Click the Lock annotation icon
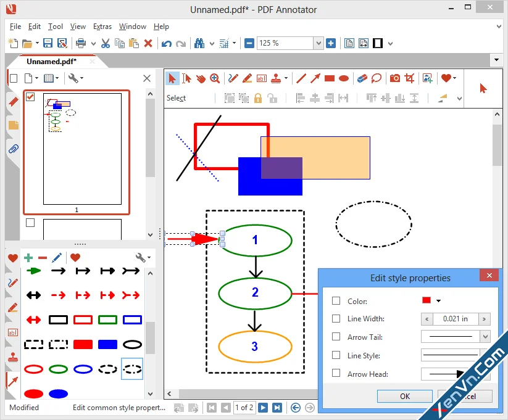 [258, 98]
